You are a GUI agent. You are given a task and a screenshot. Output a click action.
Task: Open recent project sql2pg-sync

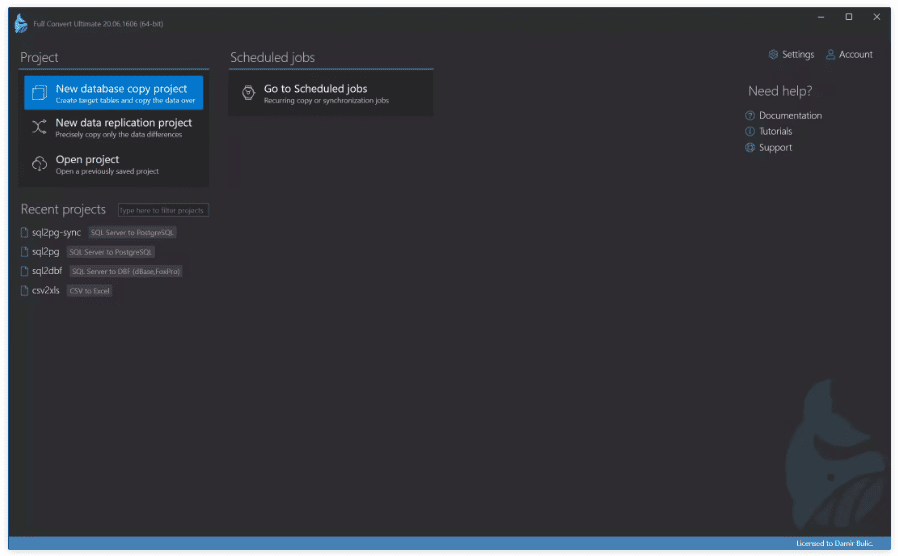tap(56, 232)
